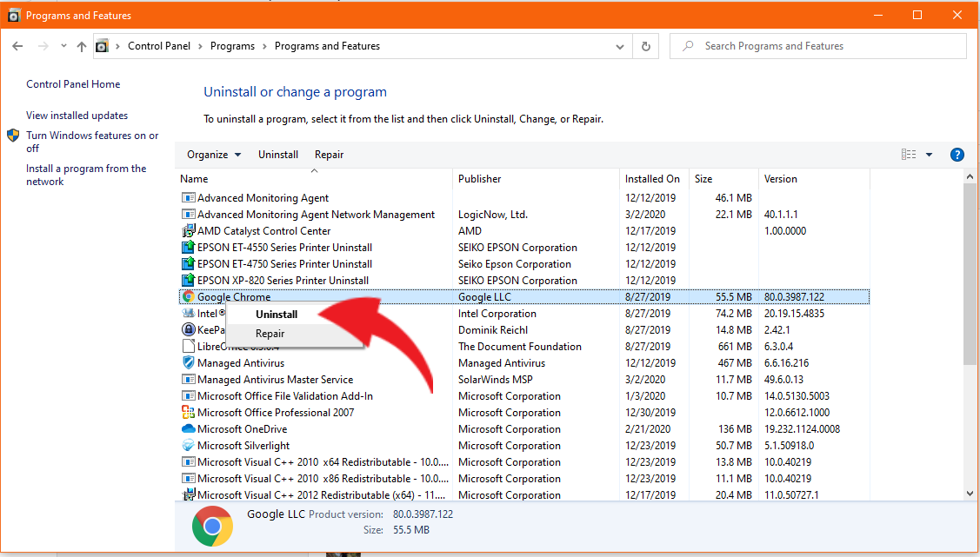
Task: Click the change view icon in toolbar
Action: pos(909,155)
